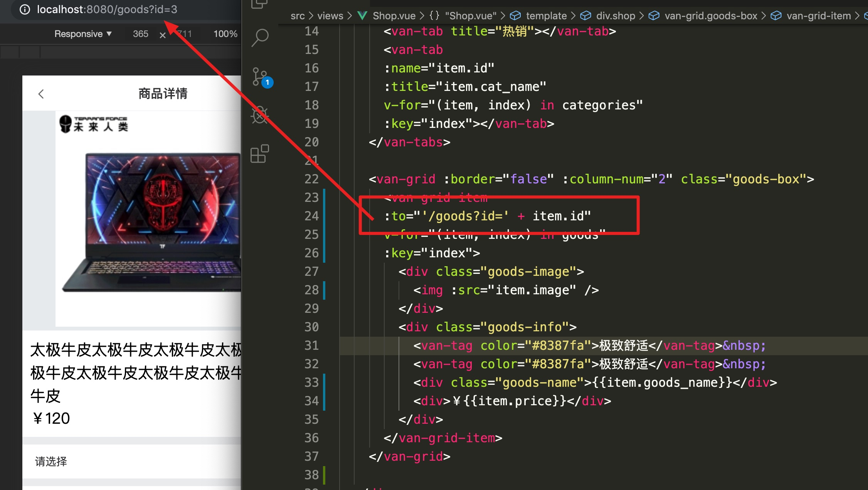This screenshot has width=868, height=490.
Task: Click the van-tag code on line 31
Action: 590,346
